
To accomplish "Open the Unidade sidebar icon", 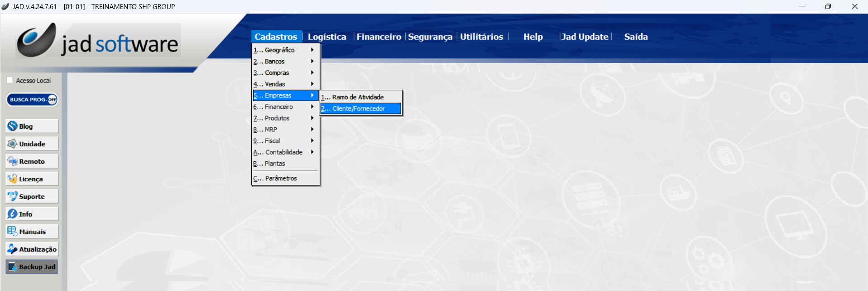I will [x=32, y=144].
